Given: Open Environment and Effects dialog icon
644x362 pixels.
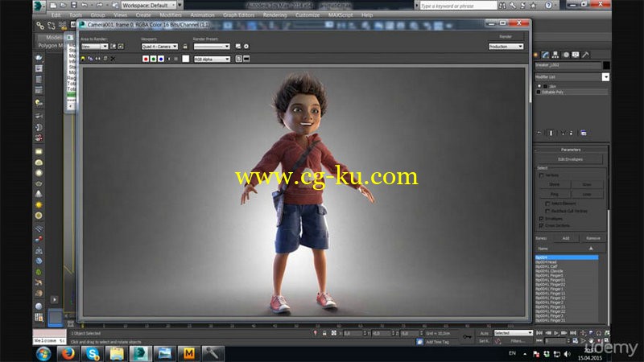Looking at the screenshot, I should pos(246,47).
